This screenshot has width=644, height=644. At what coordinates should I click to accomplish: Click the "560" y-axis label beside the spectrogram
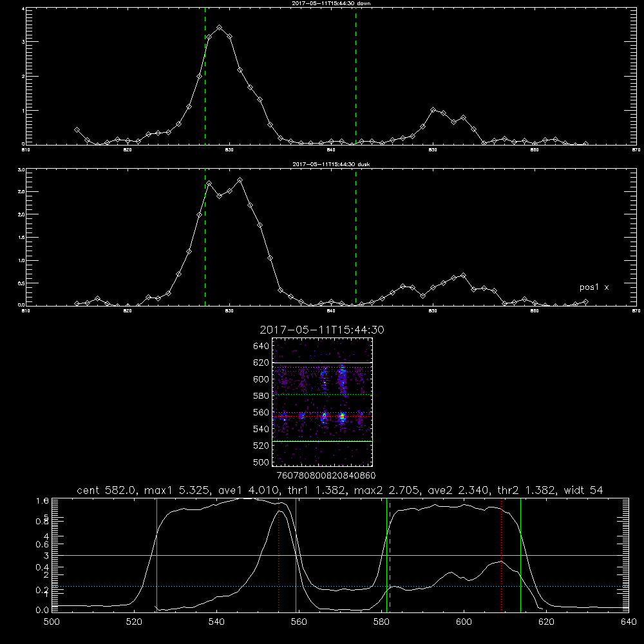[261, 412]
